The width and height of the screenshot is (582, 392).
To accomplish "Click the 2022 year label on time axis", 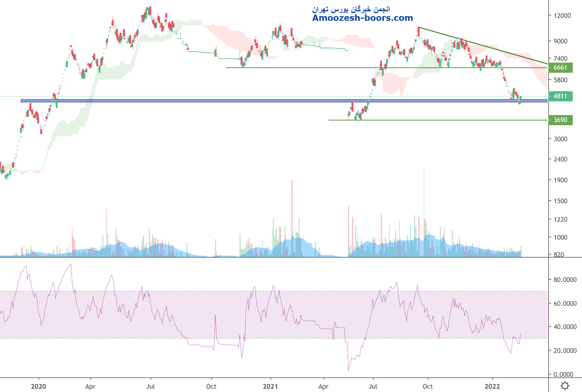I will click(x=492, y=386).
